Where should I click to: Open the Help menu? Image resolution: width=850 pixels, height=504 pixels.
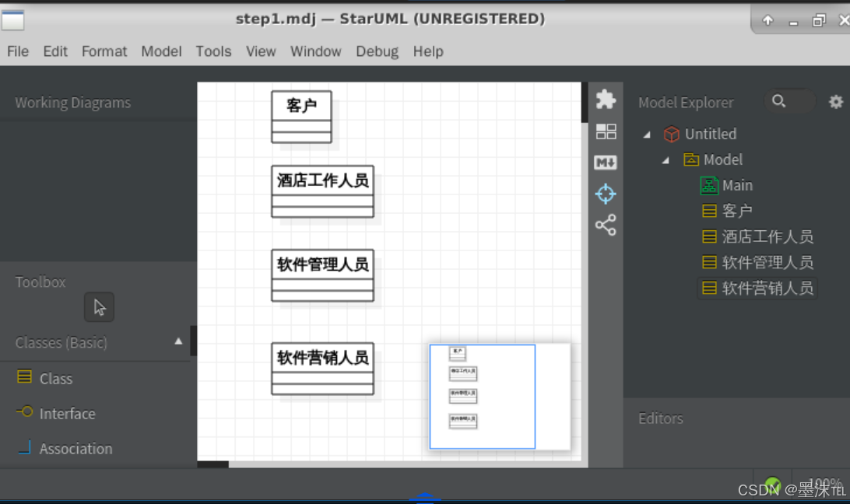coord(428,51)
